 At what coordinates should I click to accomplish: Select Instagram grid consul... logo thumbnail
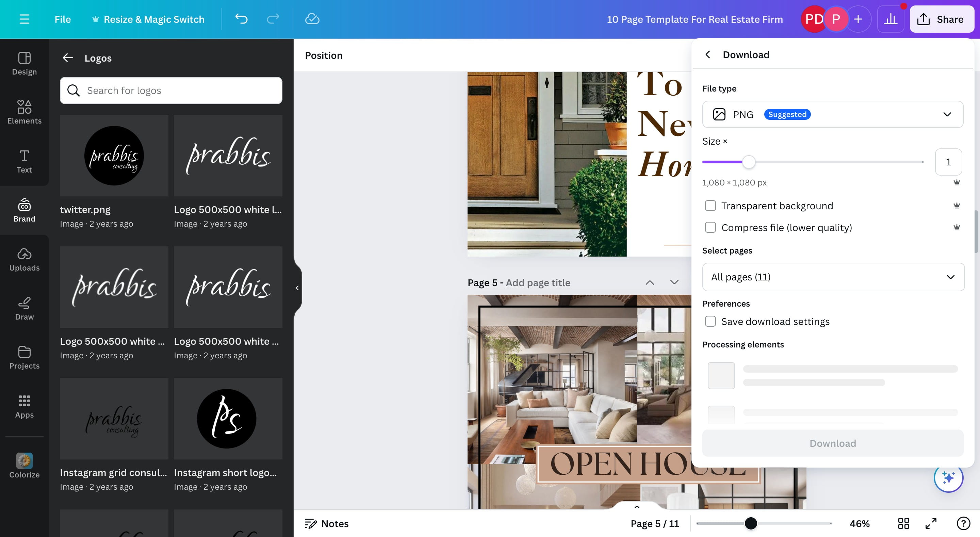[x=114, y=418]
